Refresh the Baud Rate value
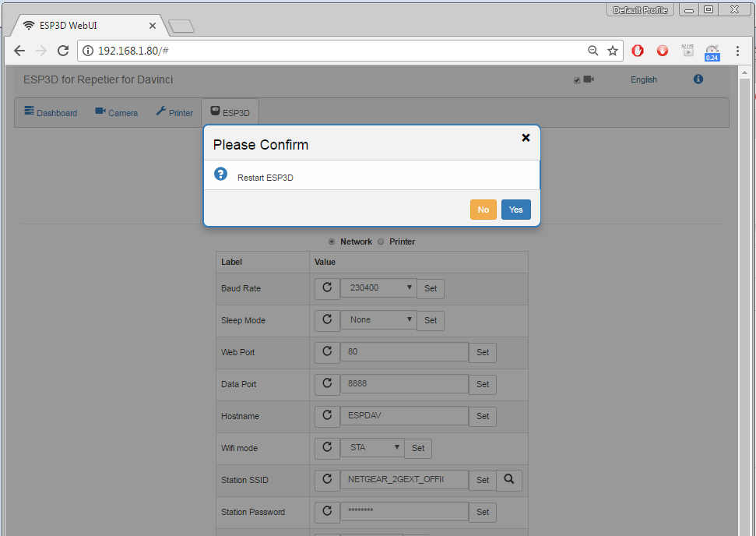756x536 pixels. coord(327,288)
